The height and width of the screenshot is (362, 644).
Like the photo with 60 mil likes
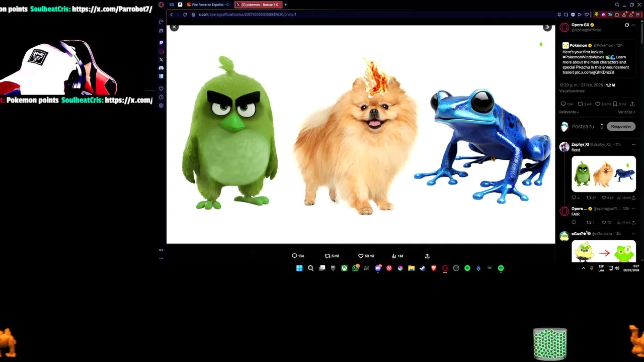pos(366,256)
